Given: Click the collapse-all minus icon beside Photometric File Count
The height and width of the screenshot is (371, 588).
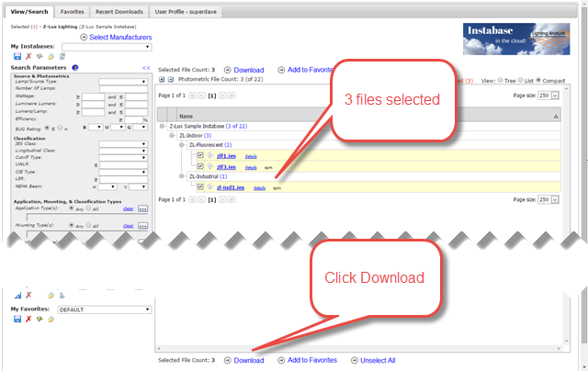Looking at the screenshot, I should click(172, 80).
